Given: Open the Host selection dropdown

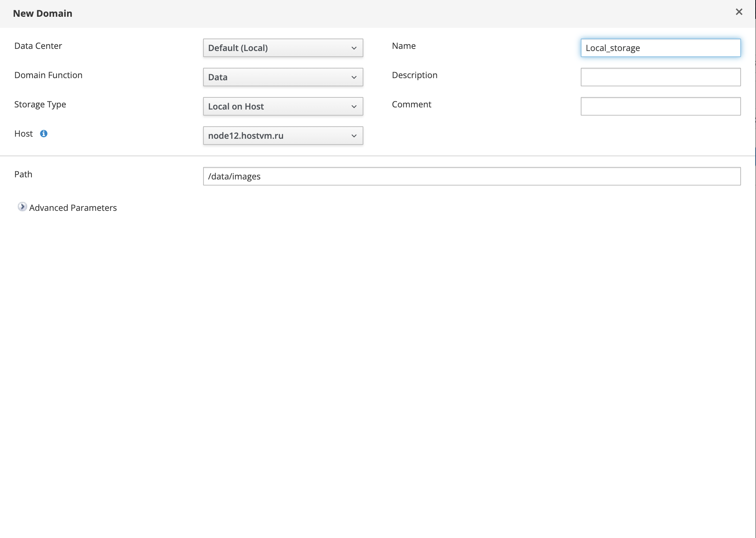Looking at the screenshot, I should click(283, 136).
